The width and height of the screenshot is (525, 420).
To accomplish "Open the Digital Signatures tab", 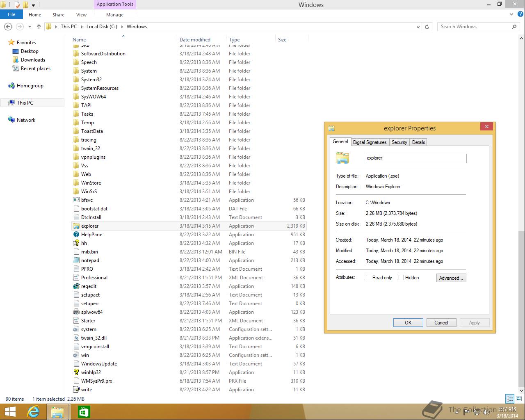I will (x=370, y=142).
